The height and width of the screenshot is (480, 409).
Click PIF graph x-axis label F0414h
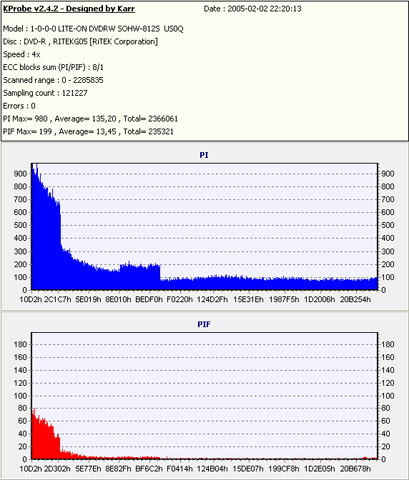click(179, 469)
